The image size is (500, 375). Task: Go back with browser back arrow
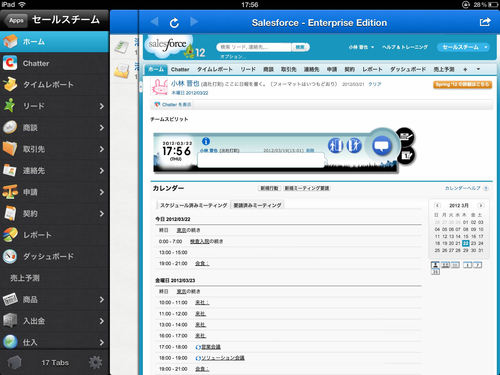(x=154, y=22)
